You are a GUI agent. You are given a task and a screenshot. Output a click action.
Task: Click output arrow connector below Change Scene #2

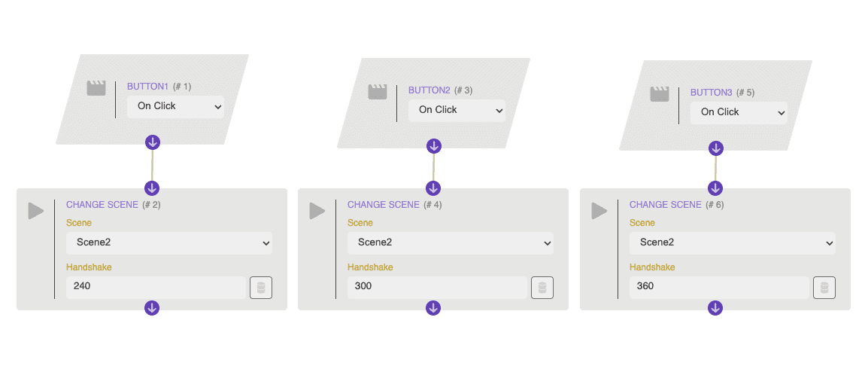point(152,308)
